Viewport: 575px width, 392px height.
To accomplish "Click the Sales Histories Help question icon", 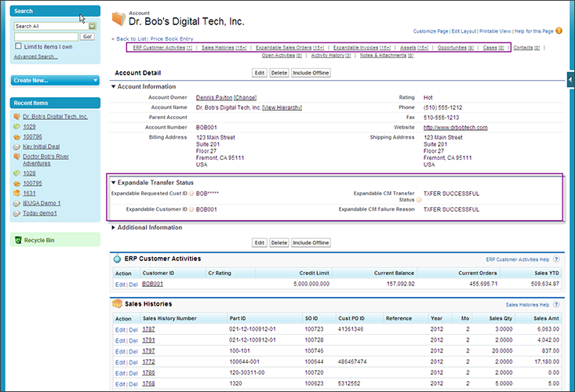I will 556,304.
